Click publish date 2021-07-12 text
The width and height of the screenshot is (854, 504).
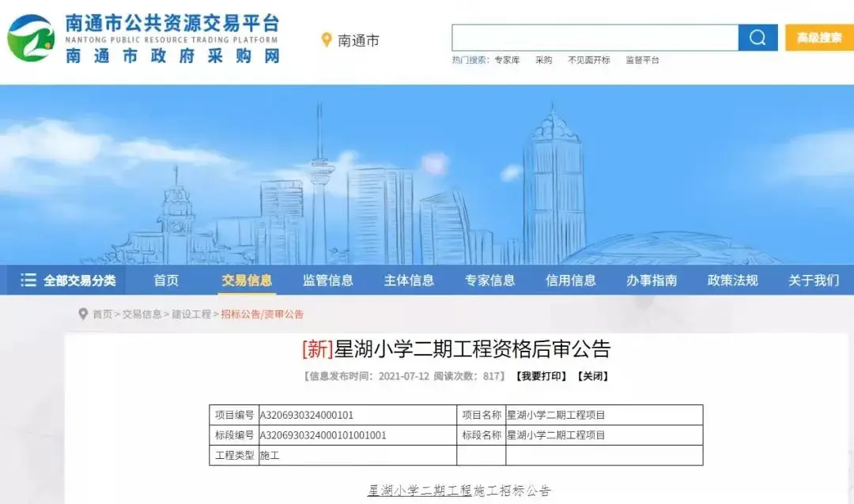pos(403,376)
